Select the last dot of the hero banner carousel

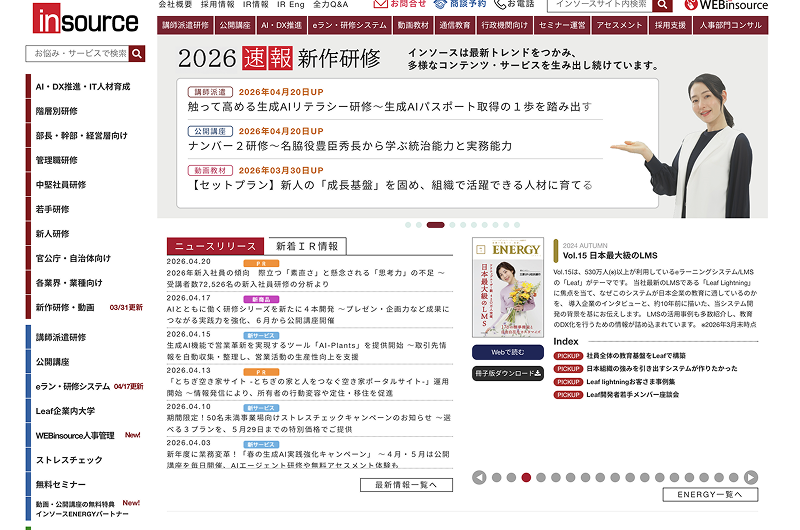click(x=517, y=225)
